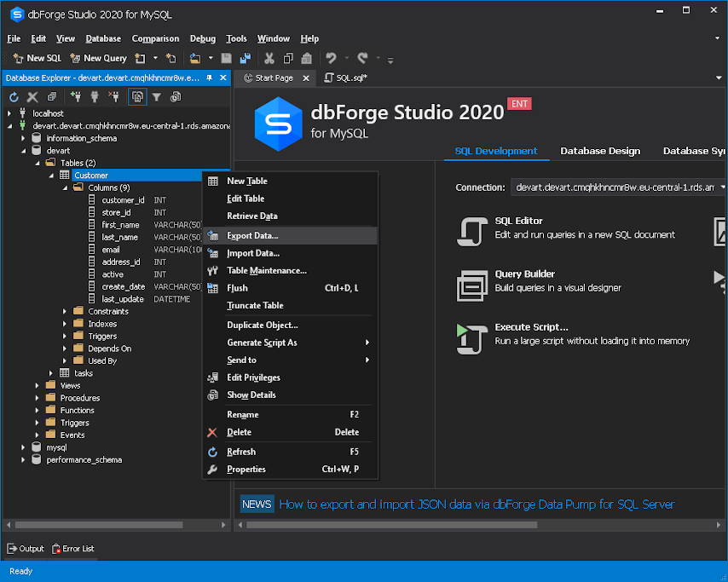
Task: Select the mysql database node
Action: (x=56, y=447)
